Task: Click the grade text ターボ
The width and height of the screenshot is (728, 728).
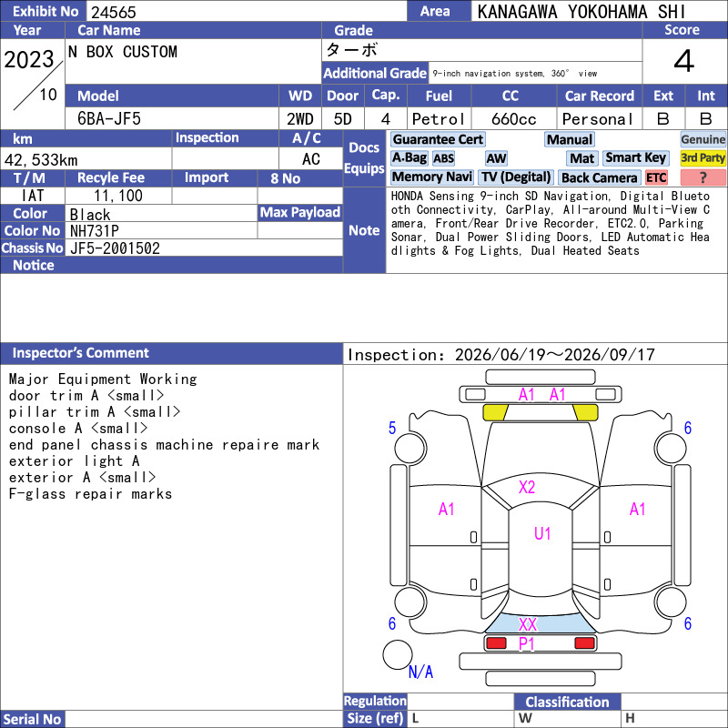Action: tap(351, 50)
